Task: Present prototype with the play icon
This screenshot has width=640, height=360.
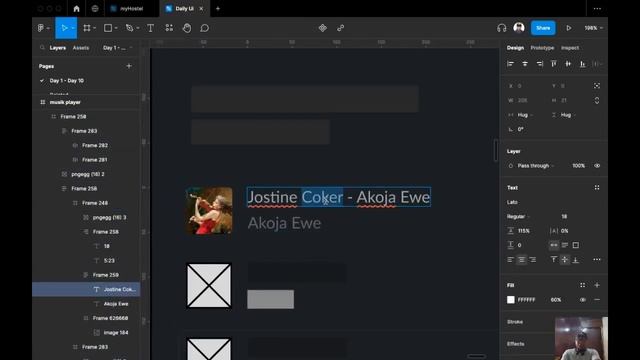Action: point(569,28)
